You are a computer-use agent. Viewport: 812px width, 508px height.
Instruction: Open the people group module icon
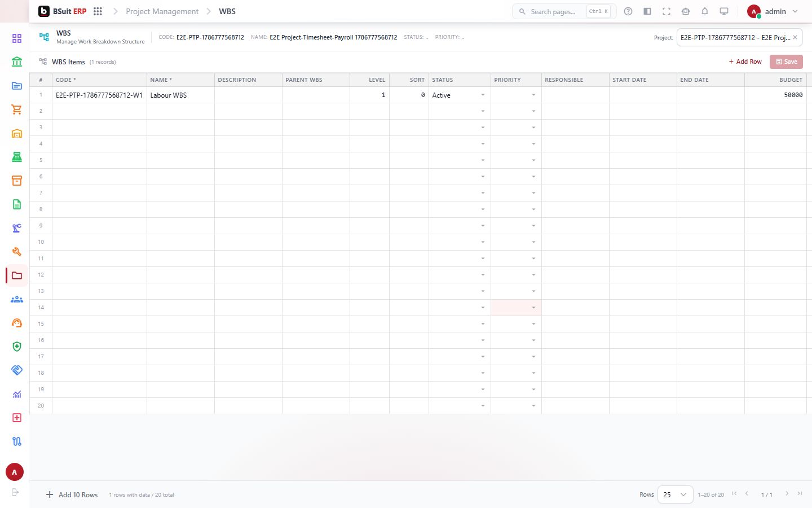17,299
